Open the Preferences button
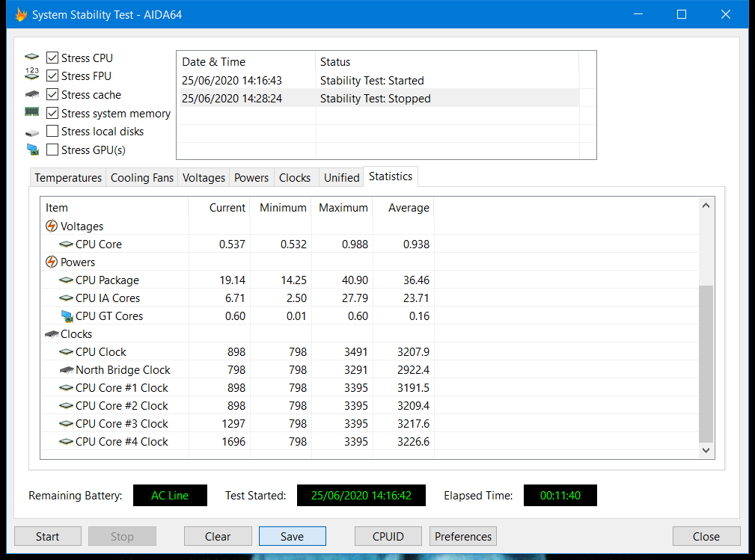 [462, 536]
